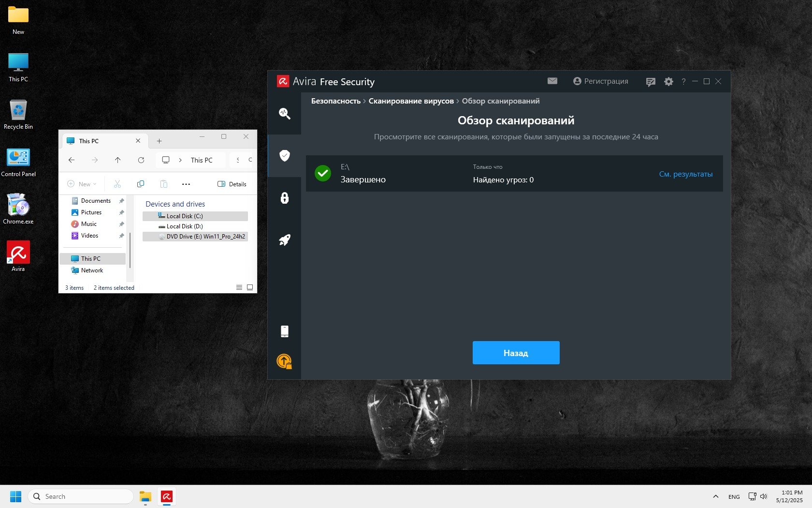
Task: Open File Explorer from the taskbar
Action: coord(145,496)
